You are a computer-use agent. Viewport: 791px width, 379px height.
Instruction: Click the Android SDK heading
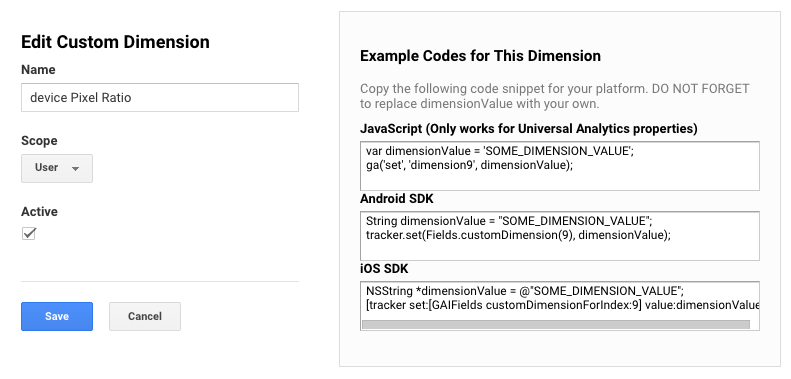397,199
